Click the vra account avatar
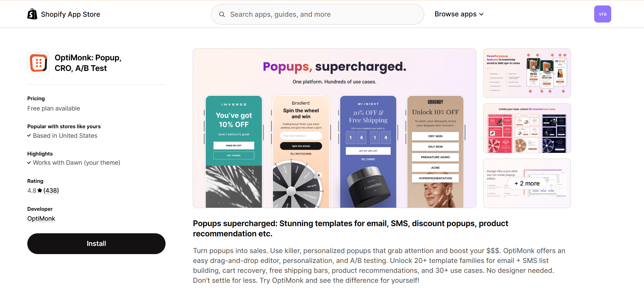This screenshot has height=294, width=644. [603, 14]
